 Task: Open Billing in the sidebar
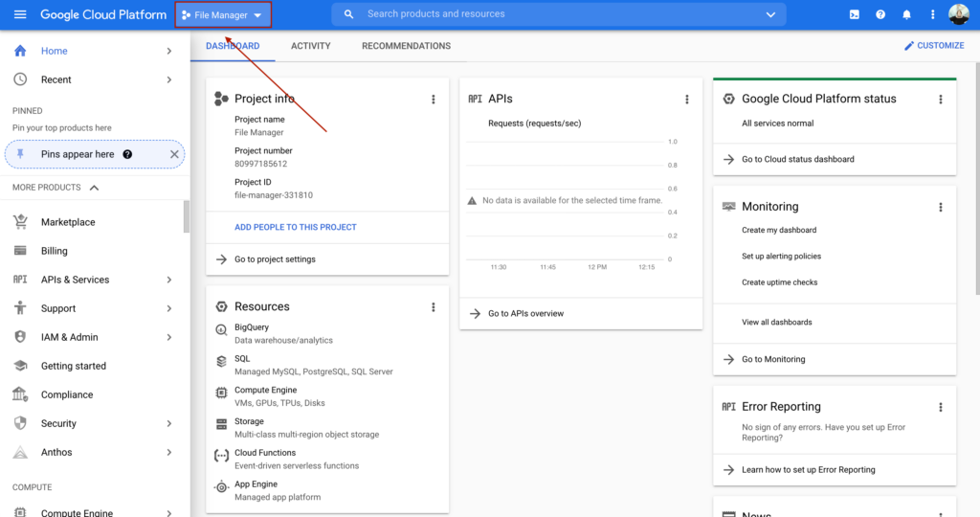(55, 251)
